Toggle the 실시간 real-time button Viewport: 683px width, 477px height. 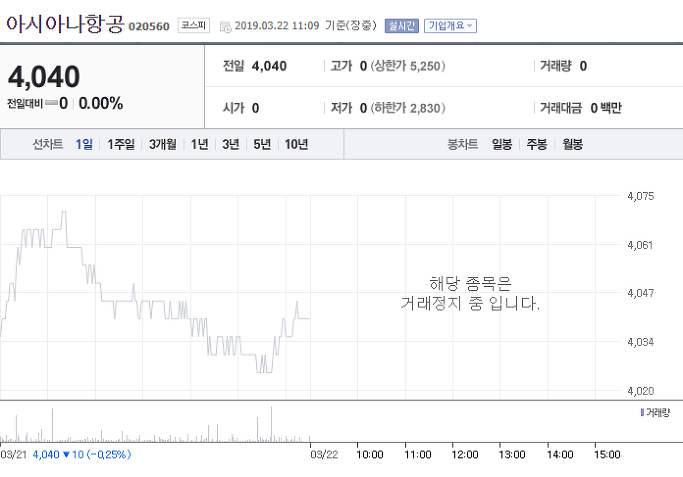[x=402, y=26]
